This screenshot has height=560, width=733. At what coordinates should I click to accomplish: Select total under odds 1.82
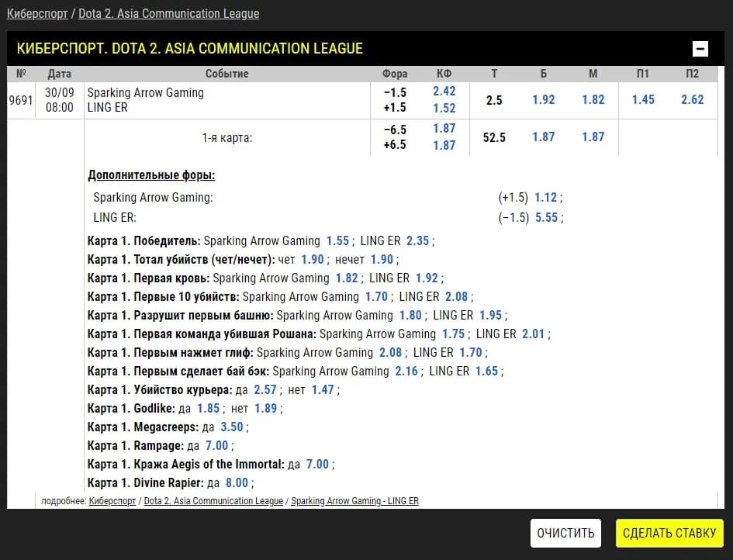coord(593,99)
